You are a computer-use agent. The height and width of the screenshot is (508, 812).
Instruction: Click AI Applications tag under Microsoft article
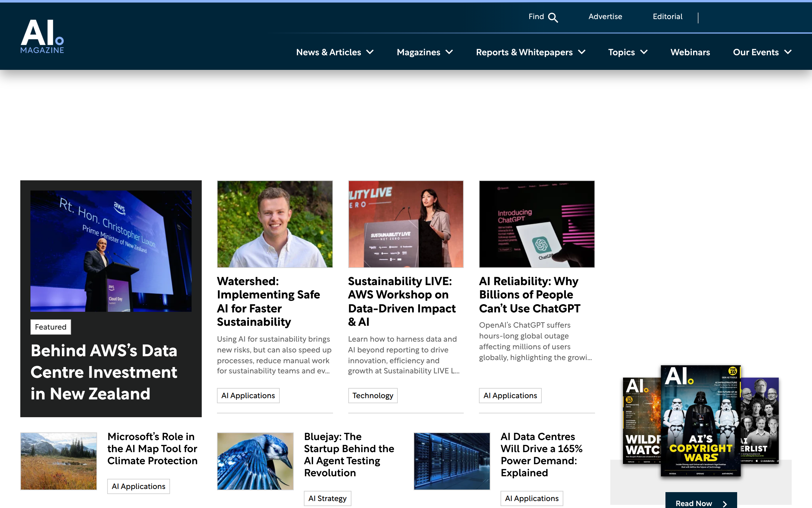[x=139, y=486]
